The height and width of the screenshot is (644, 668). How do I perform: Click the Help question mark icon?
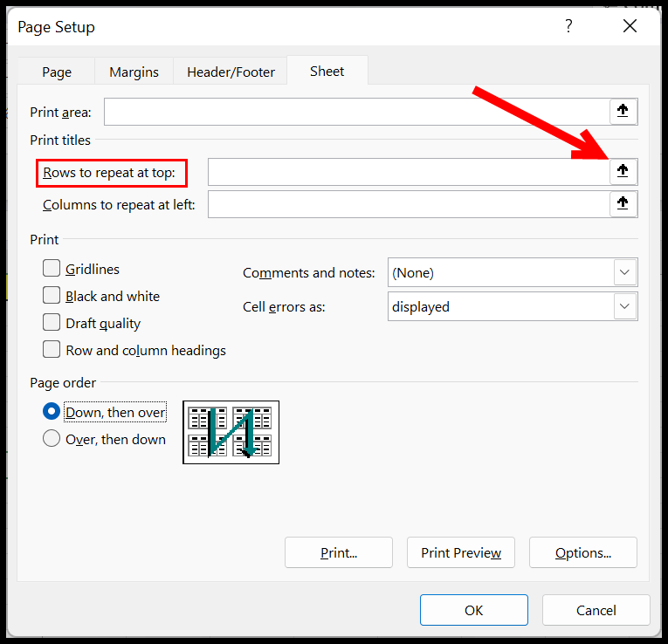[568, 26]
